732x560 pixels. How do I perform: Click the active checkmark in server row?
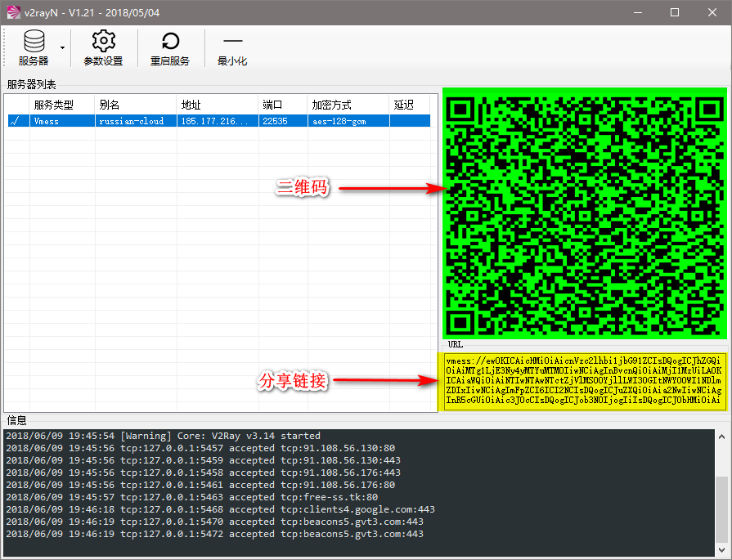pyautogui.click(x=15, y=121)
